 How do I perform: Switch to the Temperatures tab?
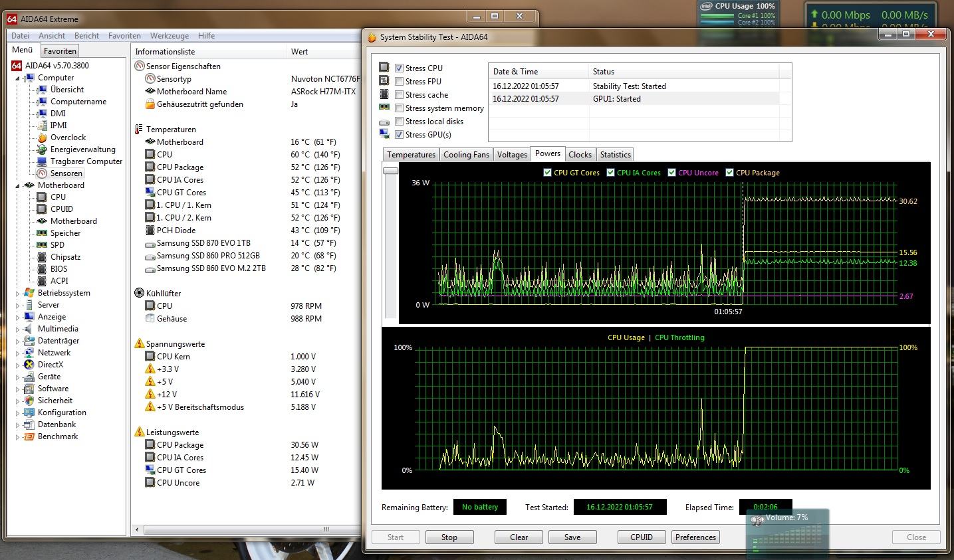click(x=411, y=155)
